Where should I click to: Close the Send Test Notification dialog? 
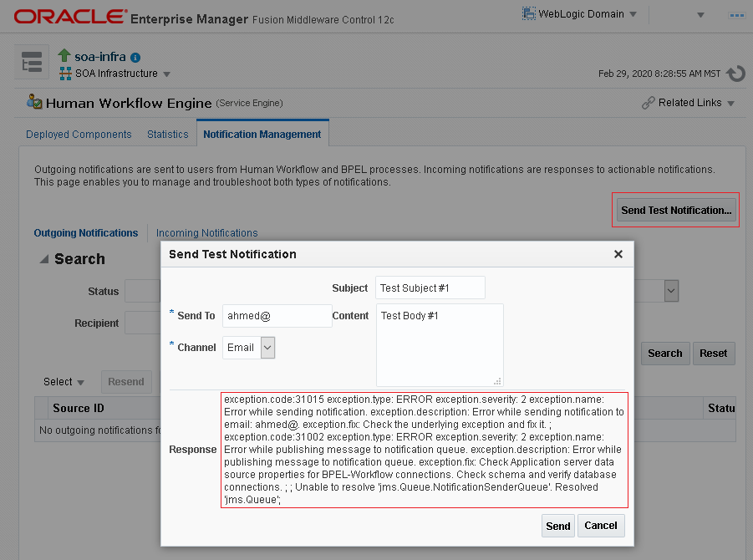pyautogui.click(x=618, y=254)
